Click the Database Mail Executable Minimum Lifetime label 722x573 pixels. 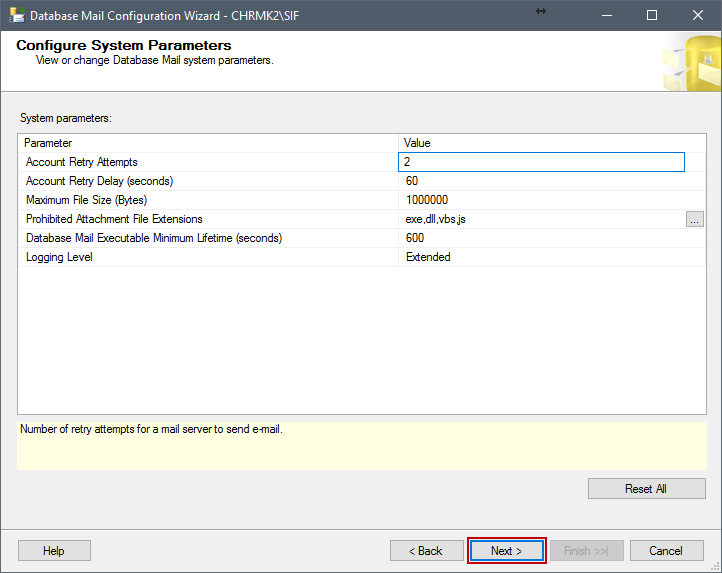click(154, 238)
